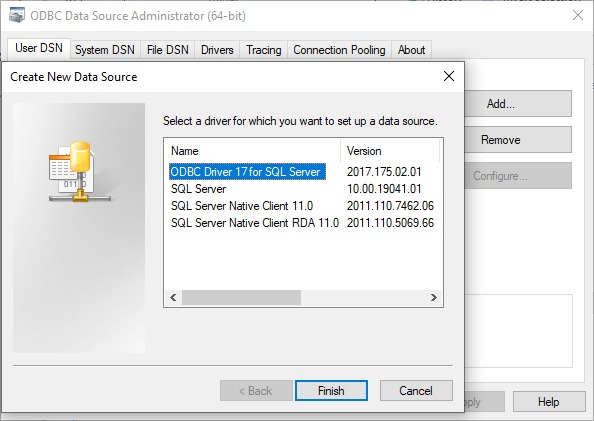The height and width of the screenshot is (421, 594).
Task: Switch to the User DSN tab
Action: 39,49
